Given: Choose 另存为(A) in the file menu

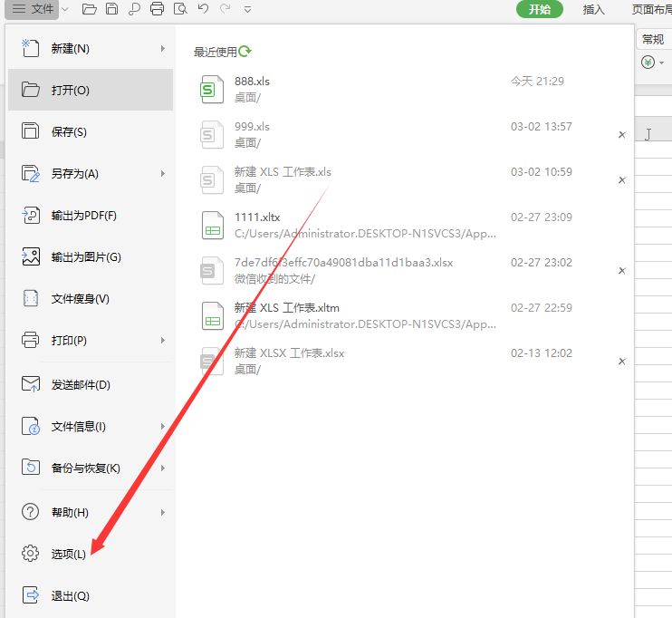Looking at the screenshot, I should coord(91,173).
